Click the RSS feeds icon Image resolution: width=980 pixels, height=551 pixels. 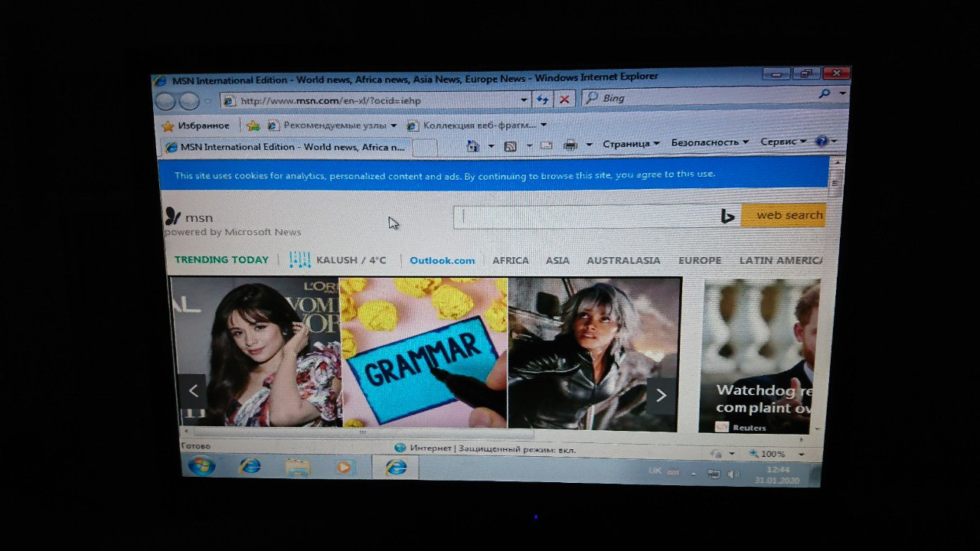click(x=511, y=145)
